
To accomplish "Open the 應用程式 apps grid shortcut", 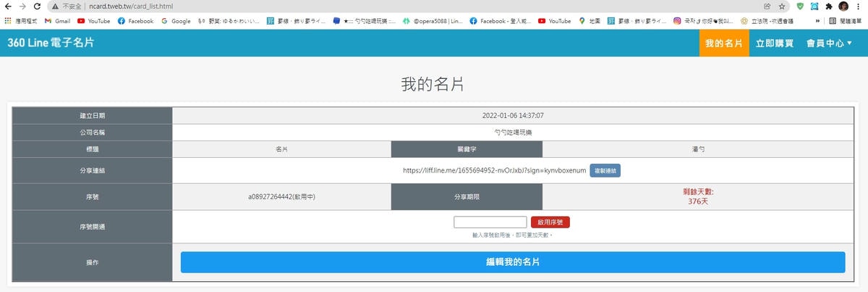I will [22, 21].
